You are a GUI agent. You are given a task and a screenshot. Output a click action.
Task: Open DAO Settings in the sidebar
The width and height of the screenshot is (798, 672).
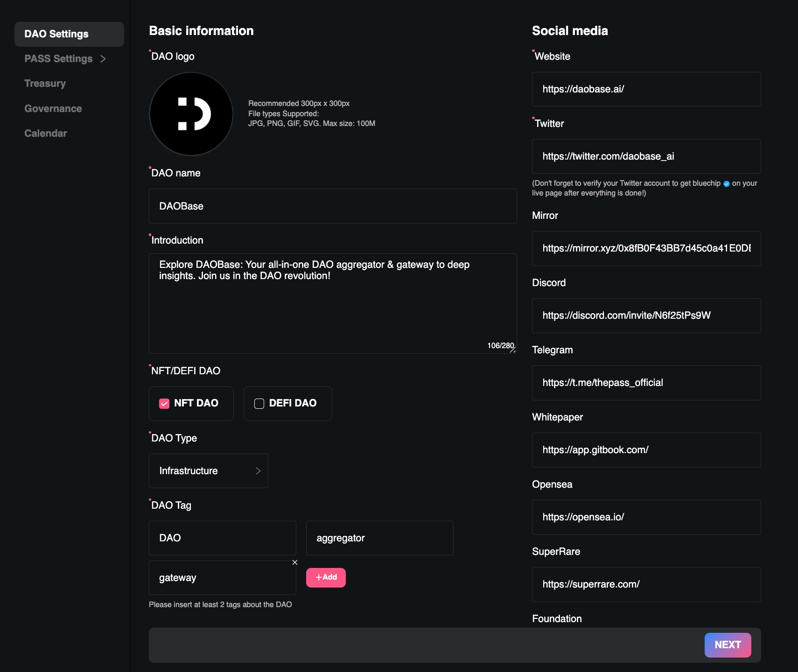tap(69, 34)
